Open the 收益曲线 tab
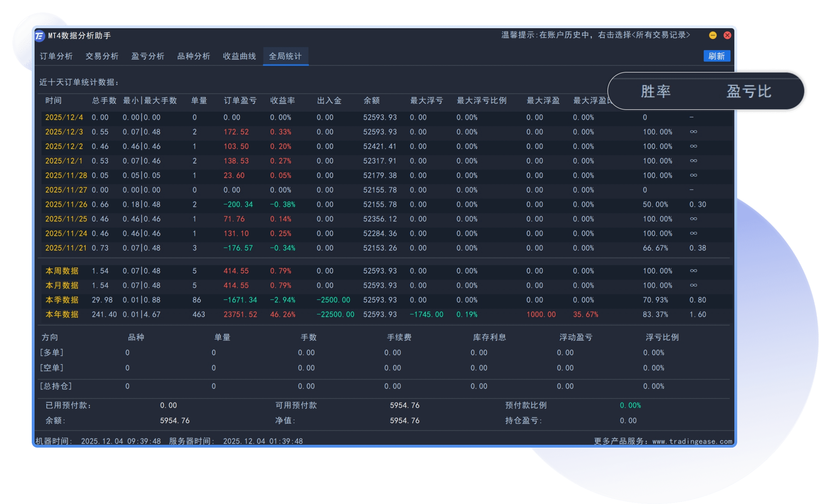The image size is (819, 504). tap(239, 56)
